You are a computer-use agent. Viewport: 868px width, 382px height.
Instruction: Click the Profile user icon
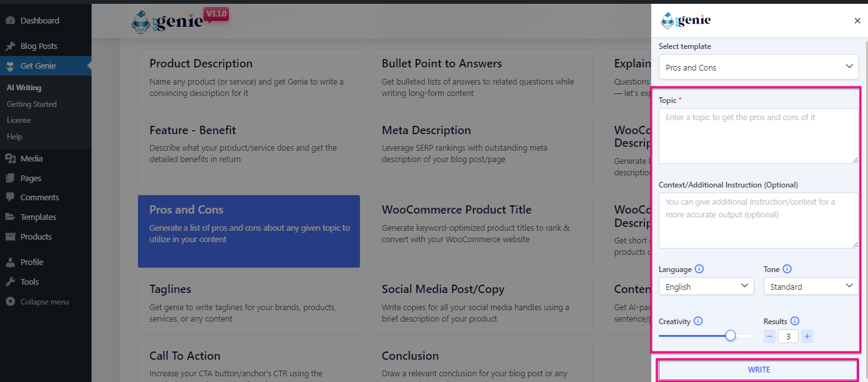(10, 263)
